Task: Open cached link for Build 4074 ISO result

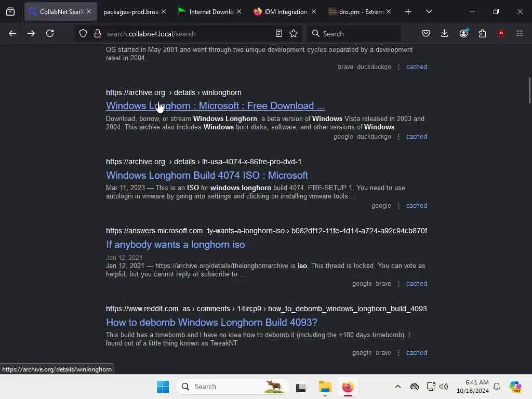Action: click(x=417, y=206)
